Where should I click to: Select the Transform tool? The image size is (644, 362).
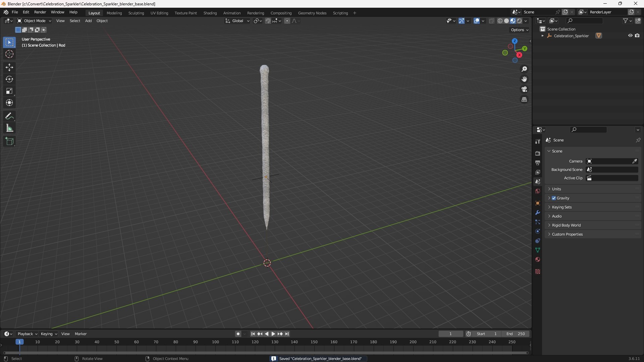[x=9, y=103]
